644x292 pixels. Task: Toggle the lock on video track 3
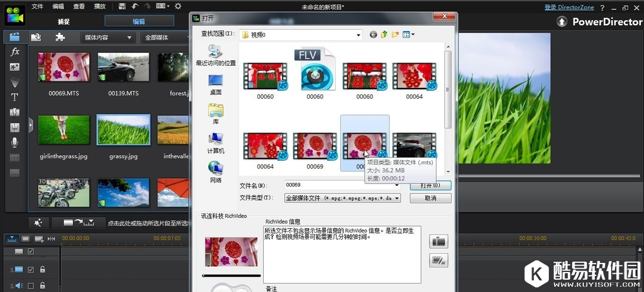(x=43, y=269)
